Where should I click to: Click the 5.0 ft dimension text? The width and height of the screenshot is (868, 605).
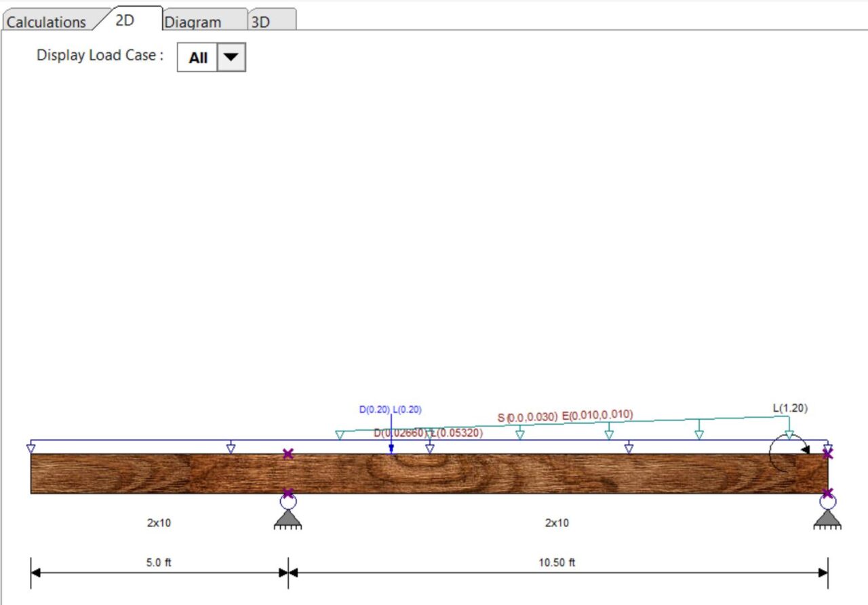click(x=157, y=562)
